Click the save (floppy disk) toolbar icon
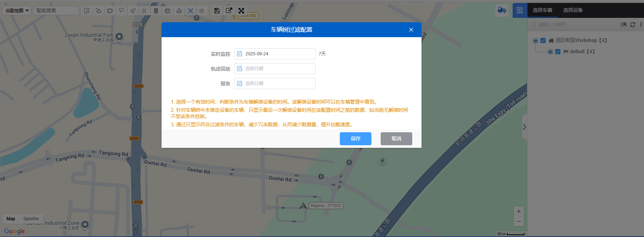The width and height of the screenshot is (644, 237). coord(217,11)
